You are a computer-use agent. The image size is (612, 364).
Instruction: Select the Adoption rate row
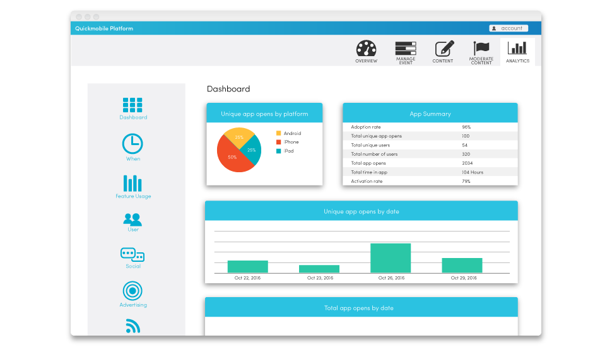[x=430, y=127]
